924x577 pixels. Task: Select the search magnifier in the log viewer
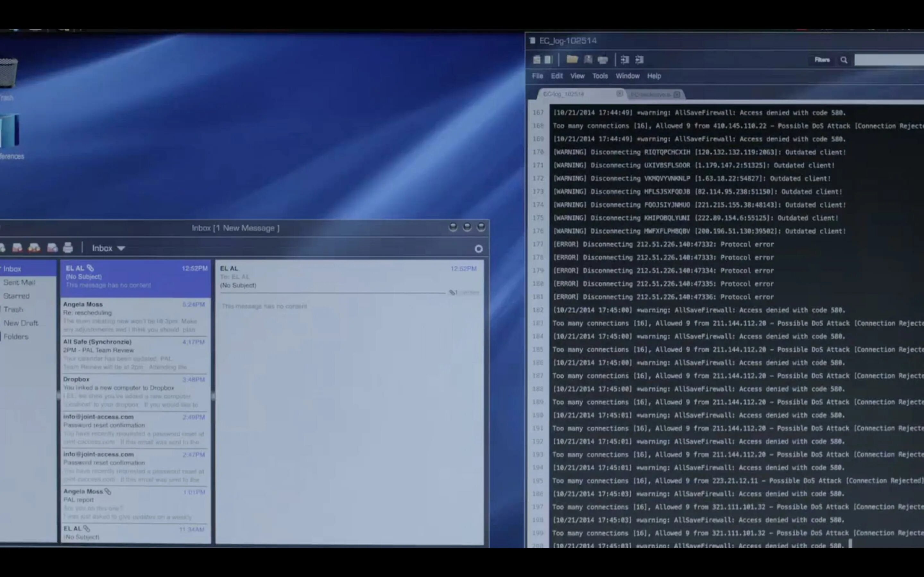tap(844, 60)
